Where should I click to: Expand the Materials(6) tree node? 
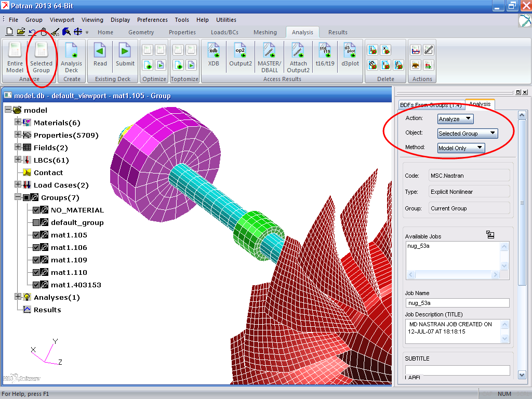tap(18, 122)
